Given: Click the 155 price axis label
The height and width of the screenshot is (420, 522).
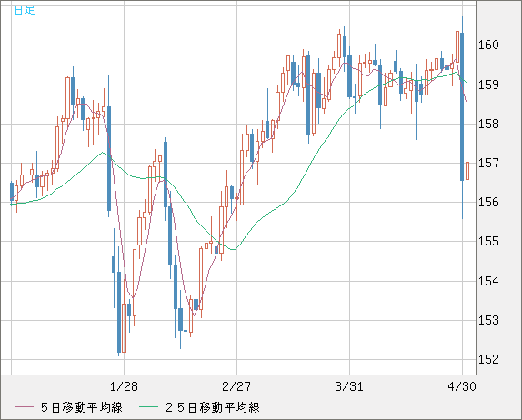Looking at the screenshot, I should tap(488, 241).
